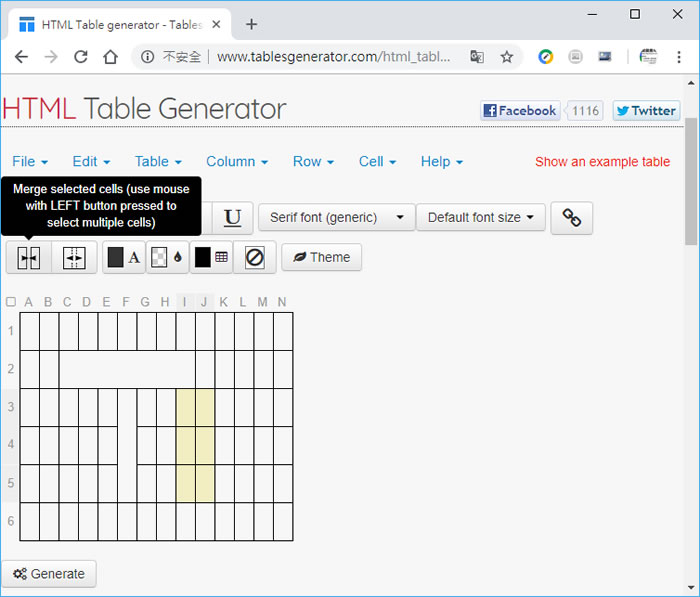This screenshot has width=700, height=597.
Task: Click the insert link chain icon
Action: coord(571,218)
